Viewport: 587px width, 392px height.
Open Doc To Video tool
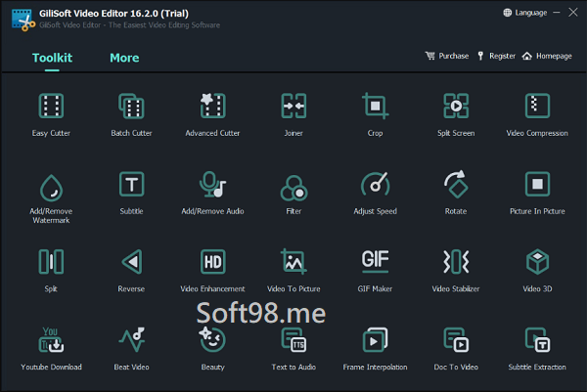coord(456,349)
